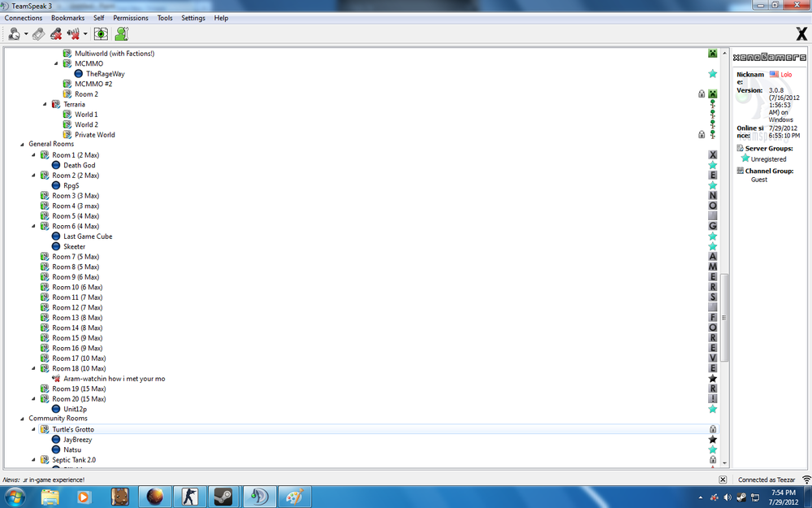Toggle subscribe to all channels eye

(x=101, y=34)
